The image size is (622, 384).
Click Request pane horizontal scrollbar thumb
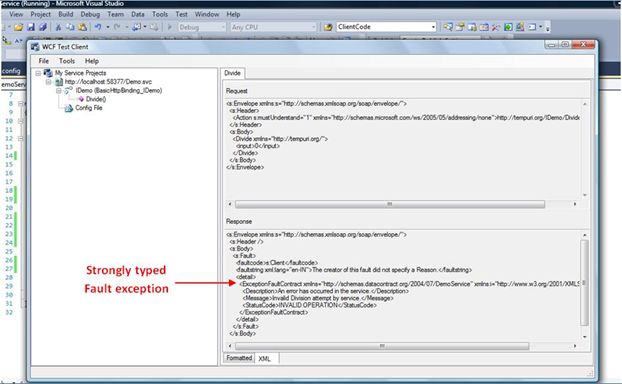pos(390,204)
